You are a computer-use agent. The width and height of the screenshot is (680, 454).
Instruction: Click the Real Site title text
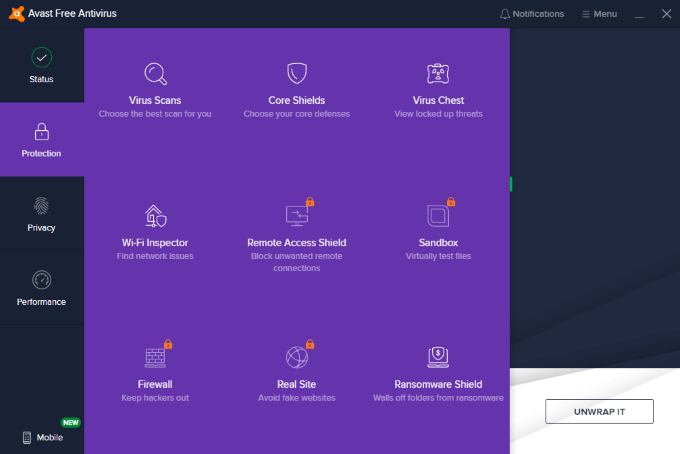[x=297, y=385]
